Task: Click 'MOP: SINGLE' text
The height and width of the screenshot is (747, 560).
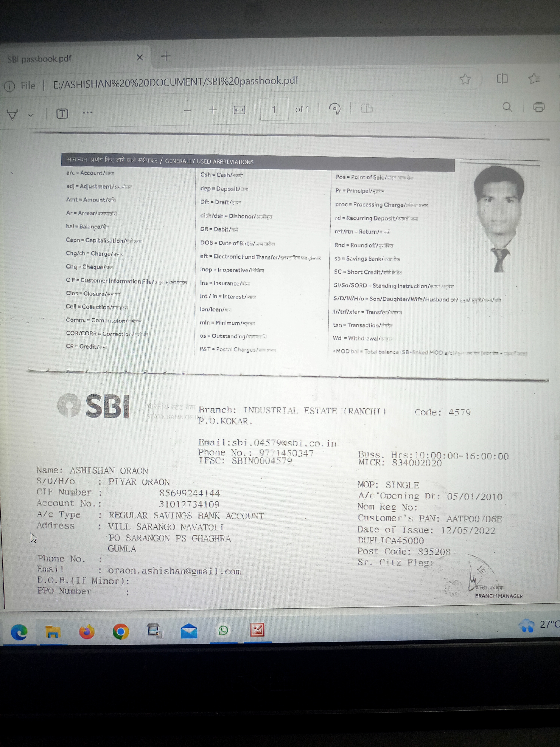Action: [388, 485]
